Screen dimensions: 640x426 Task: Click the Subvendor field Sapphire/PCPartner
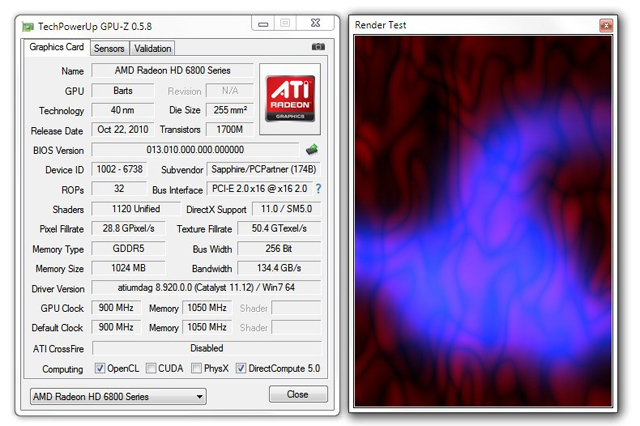(x=264, y=169)
